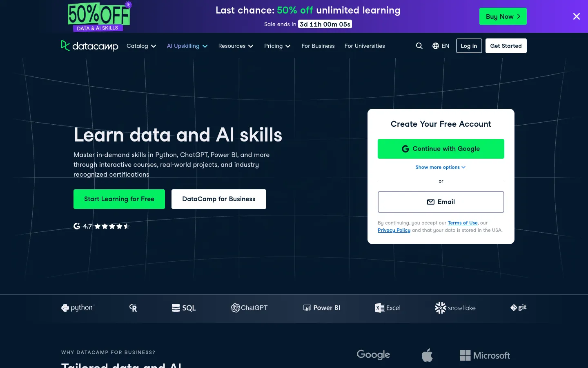Expand the AI Upskilling menu
588x368 pixels.
[187, 46]
